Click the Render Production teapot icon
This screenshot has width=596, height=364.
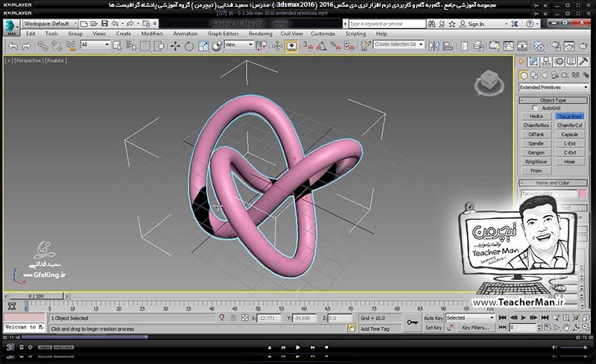[583, 46]
